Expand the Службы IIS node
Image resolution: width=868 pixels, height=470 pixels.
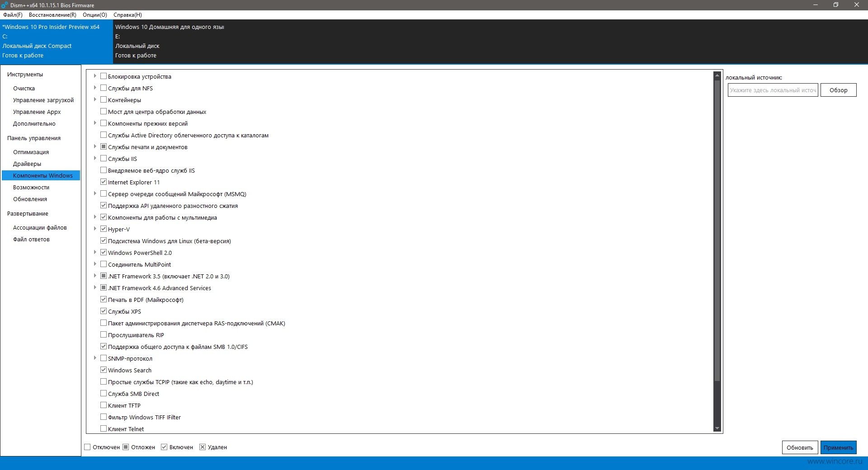pyautogui.click(x=95, y=158)
